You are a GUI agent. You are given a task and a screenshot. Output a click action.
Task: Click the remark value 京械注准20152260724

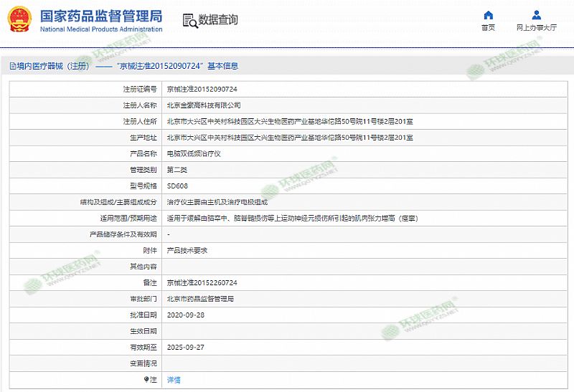[202, 283]
